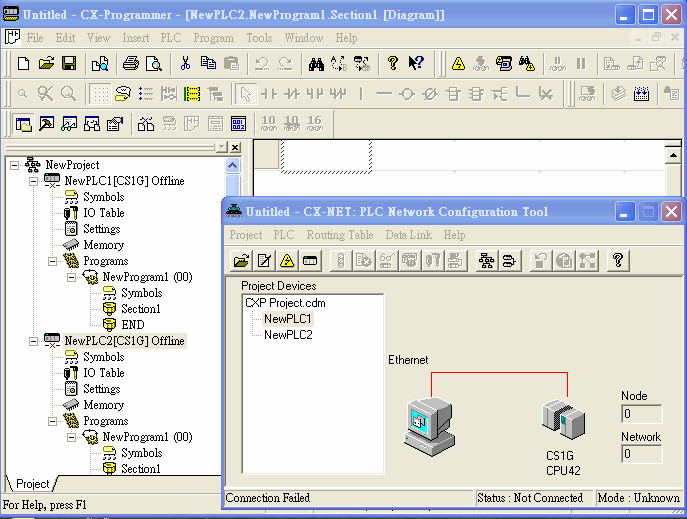This screenshot has width=687, height=519.
Task: Select CXP Project.cdm in Project Devices
Action: pyautogui.click(x=285, y=303)
